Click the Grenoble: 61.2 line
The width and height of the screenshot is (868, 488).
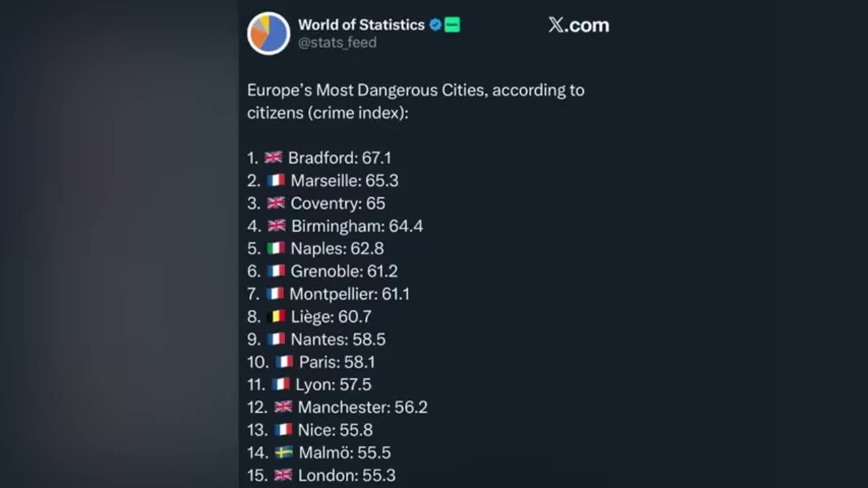(344, 271)
